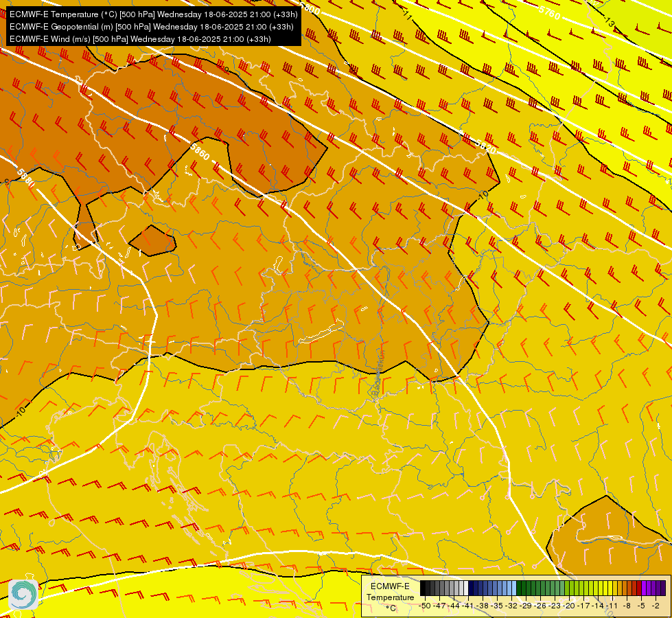The width and height of the screenshot is (672, 618).
Task: Click the swirl logo icon in the corner
Action: coord(23,595)
